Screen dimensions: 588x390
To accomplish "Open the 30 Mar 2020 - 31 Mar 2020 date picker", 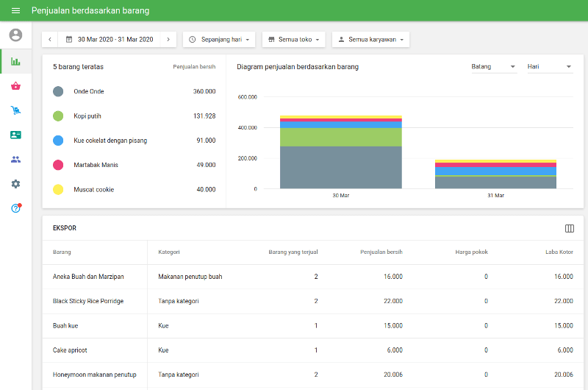I will pyautogui.click(x=110, y=39).
